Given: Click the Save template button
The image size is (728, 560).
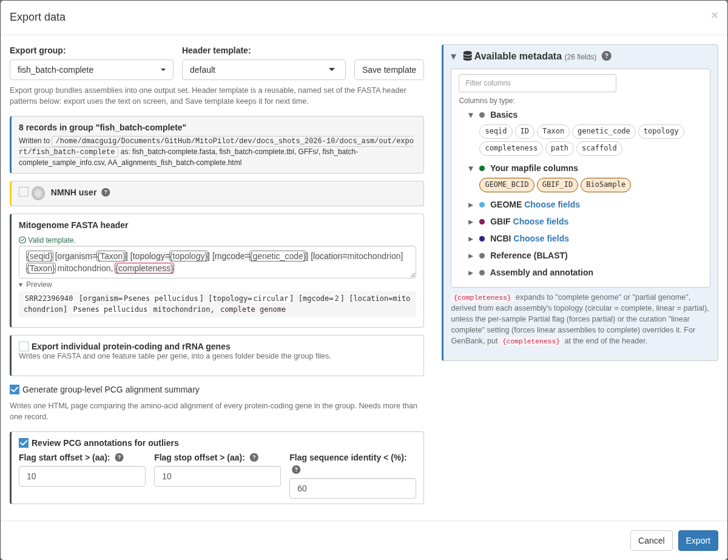Looking at the screenshot, I should (389, 70).
